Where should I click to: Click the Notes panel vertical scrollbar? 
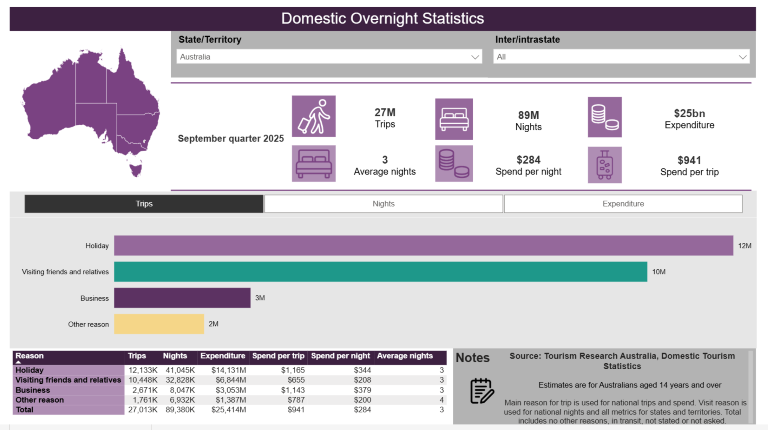[751, 386]
